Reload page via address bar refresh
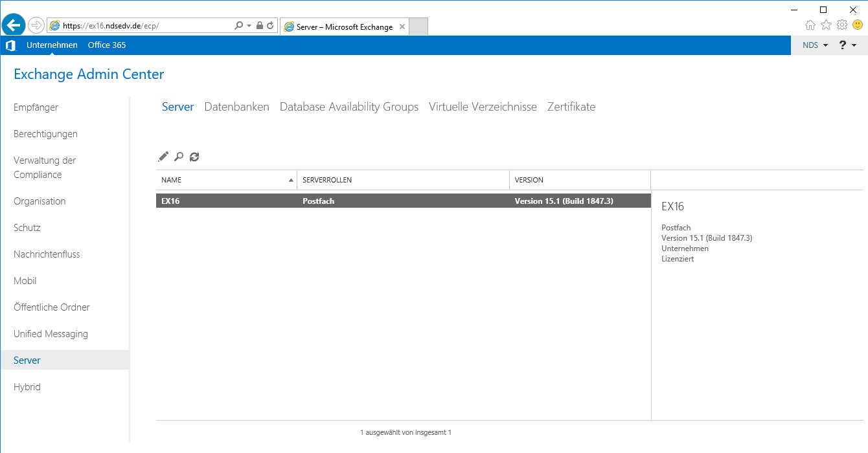Screen dimensions: 868x453 coord(270,26)
